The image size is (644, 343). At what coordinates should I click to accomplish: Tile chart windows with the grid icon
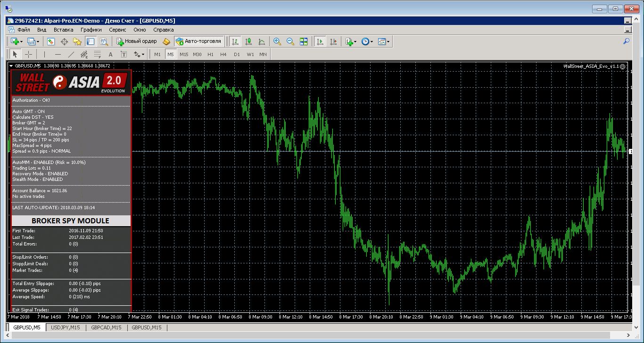coord(304,41)
